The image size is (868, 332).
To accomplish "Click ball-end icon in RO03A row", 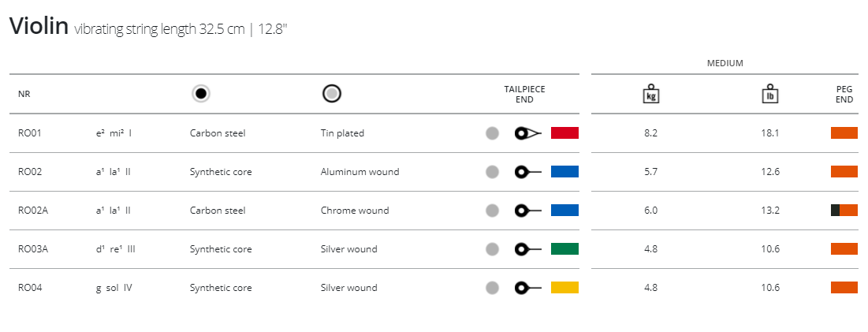I will click(x=527, y=249).
